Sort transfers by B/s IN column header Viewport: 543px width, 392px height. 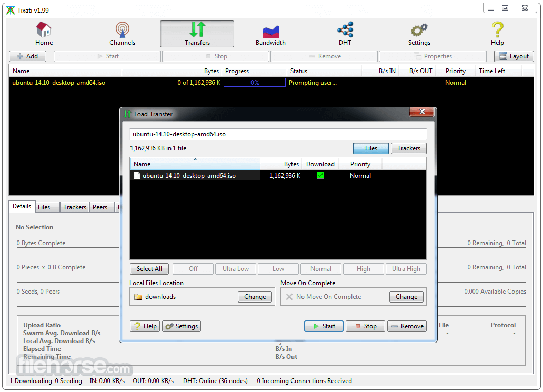[x=380, y=71]
